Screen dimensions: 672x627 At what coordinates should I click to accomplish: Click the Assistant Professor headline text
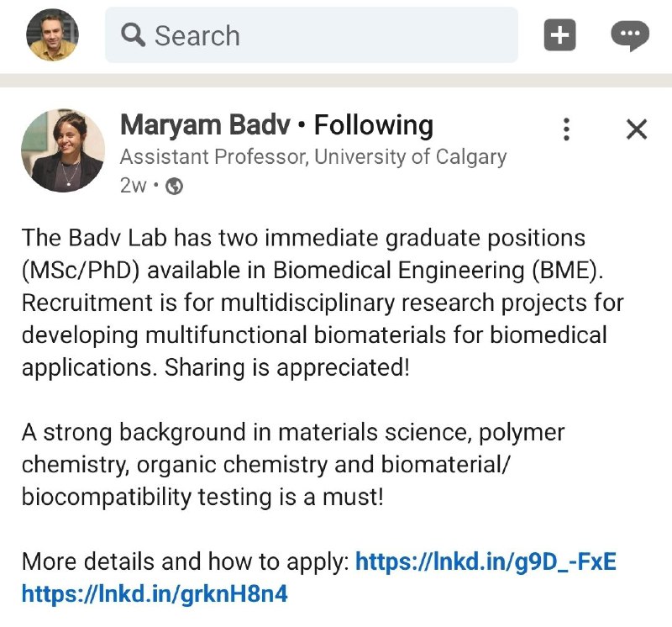coord(313,157)
